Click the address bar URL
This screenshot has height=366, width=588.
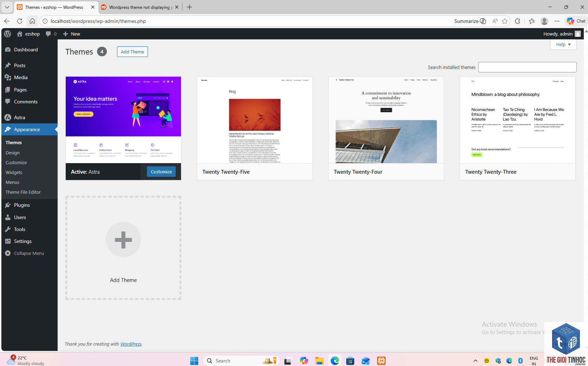(x=98, y=21)
